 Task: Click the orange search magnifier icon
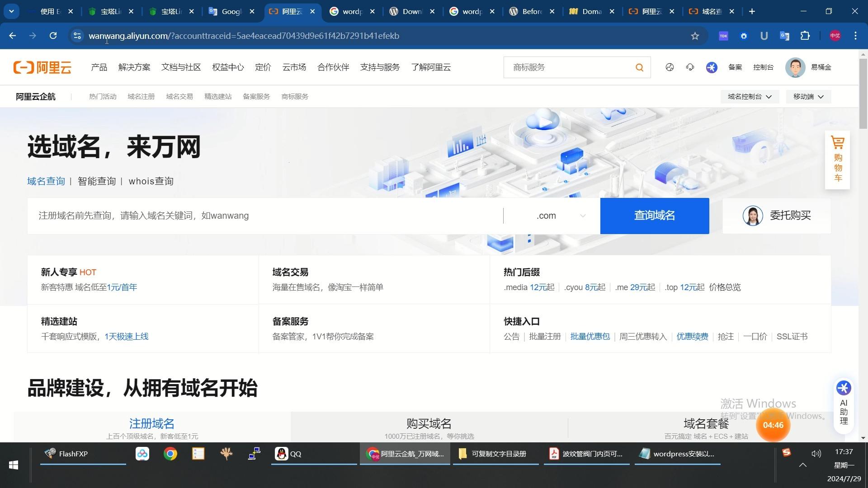coord(639,67)
